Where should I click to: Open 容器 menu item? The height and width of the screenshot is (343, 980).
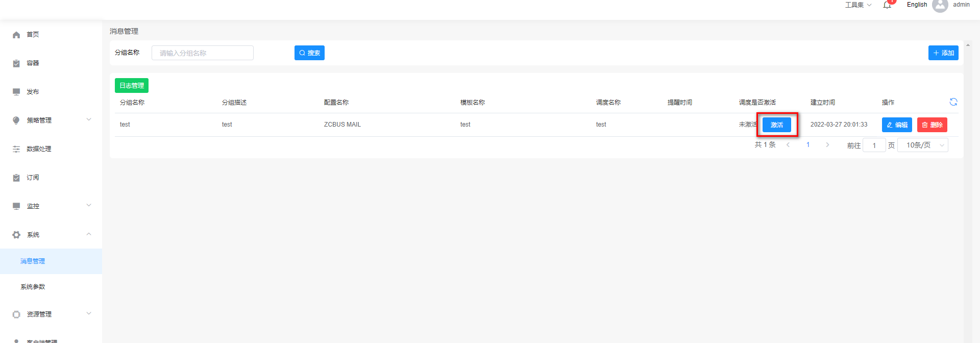pos(51,63)
